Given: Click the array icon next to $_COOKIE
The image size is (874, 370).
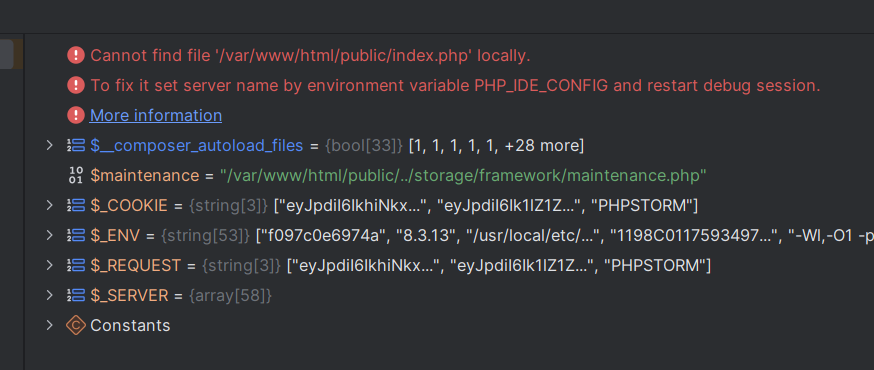Looking at the screenshot, I should pos(75,206).
